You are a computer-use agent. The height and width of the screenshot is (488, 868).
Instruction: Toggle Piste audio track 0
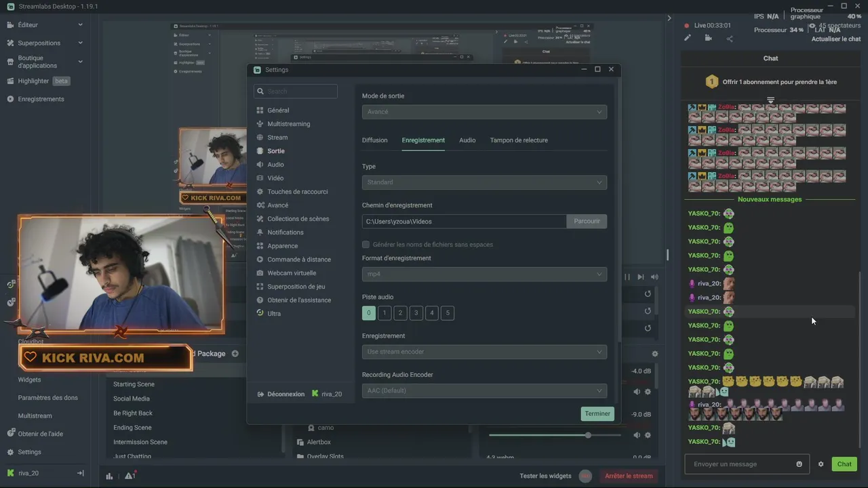click(369, 313)
